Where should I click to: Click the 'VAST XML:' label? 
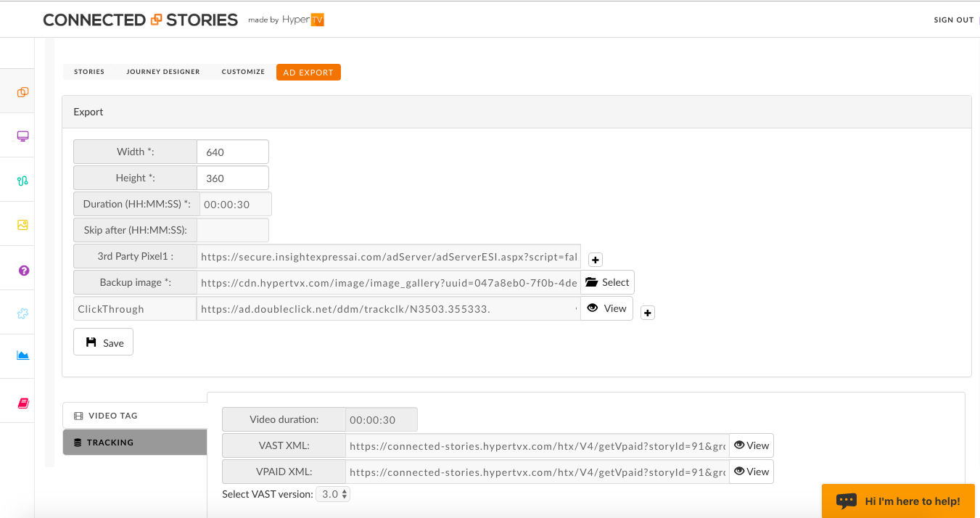point(284,445)
